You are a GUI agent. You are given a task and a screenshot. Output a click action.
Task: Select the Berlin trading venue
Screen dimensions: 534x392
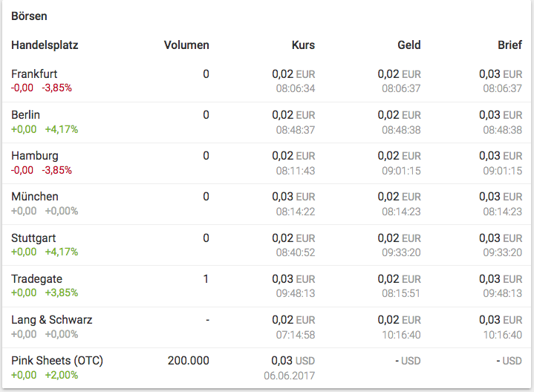26,115
